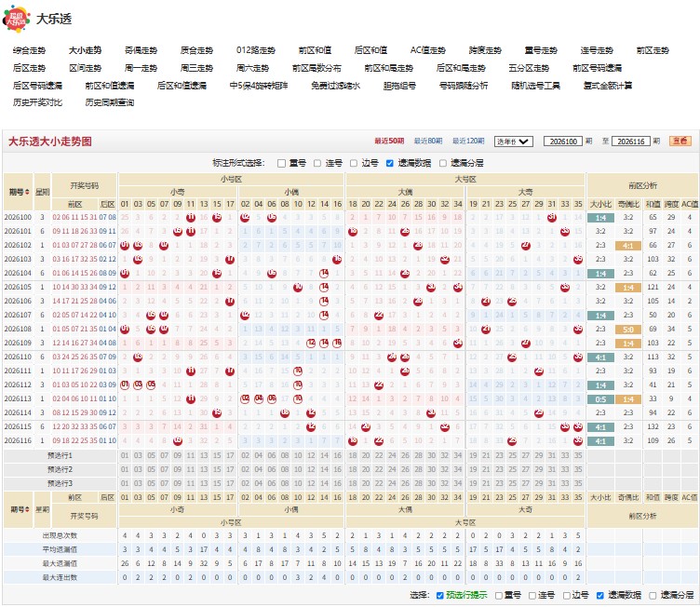Open the 奇偶走势 page
This screenshot has width=700, height=607.
[141, 50]
